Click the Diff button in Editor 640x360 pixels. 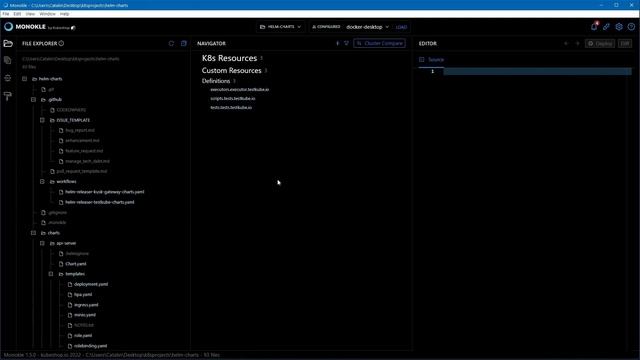(x=625, y=43)
